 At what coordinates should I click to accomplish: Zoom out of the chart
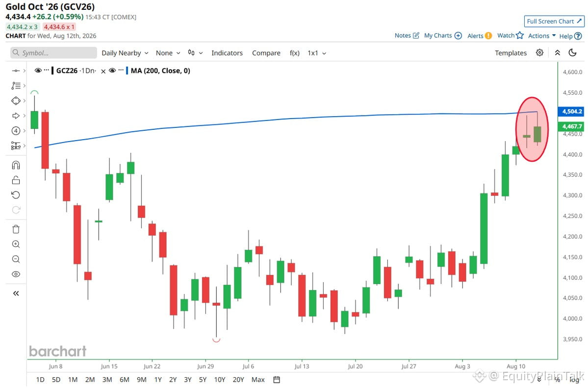pyautogui.click(x=16, y=259)
